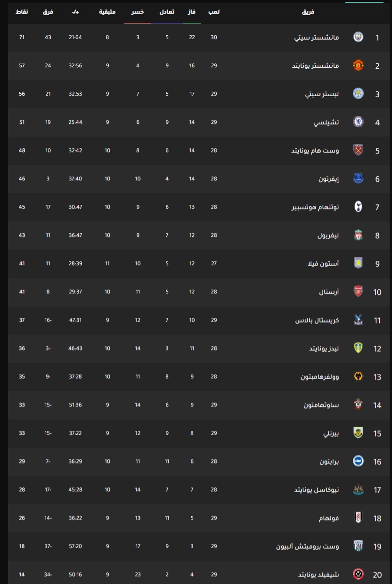Open the Leicester City crest icon
Viewport: 392px width, 584px height.
[358, 94]
